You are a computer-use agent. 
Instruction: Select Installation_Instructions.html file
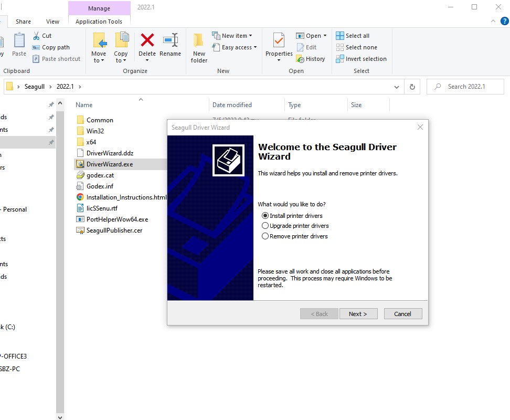[126, 197]
